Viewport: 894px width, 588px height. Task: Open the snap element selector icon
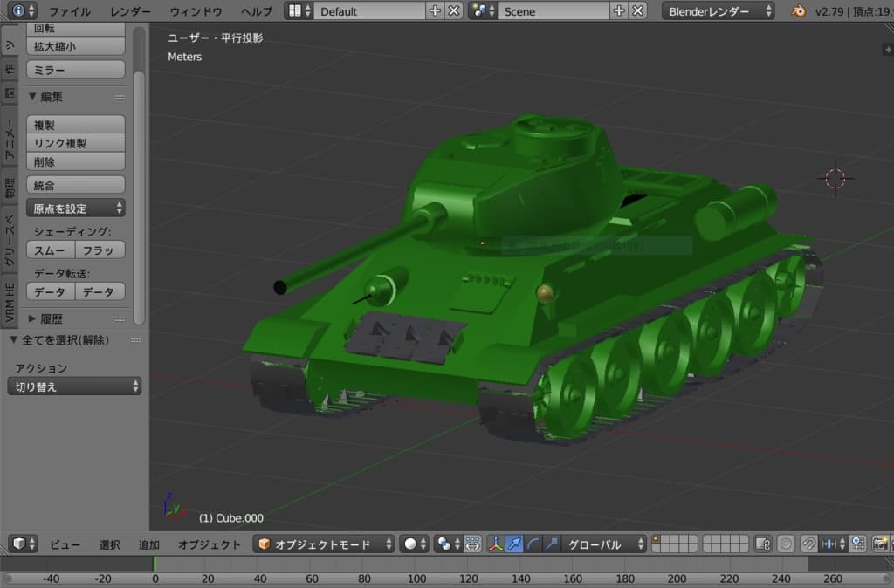(833, 544)
